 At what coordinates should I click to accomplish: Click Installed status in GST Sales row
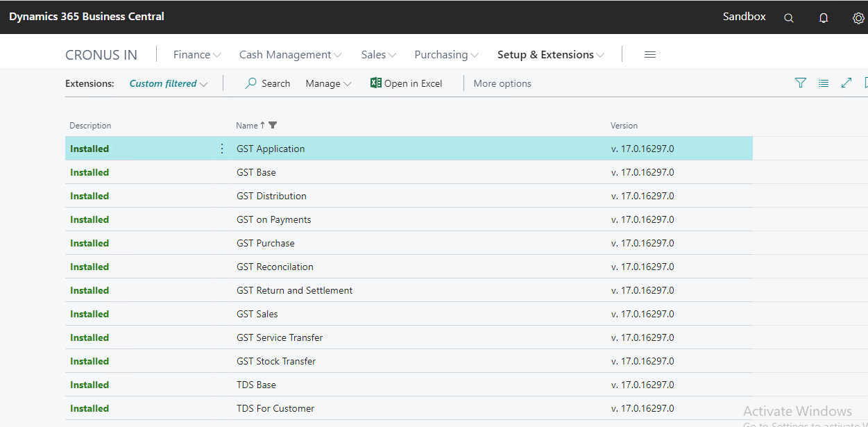point(90,314)
